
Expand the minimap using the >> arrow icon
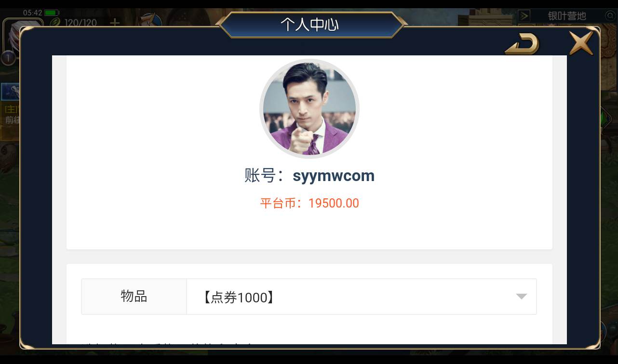coord(524,16)
